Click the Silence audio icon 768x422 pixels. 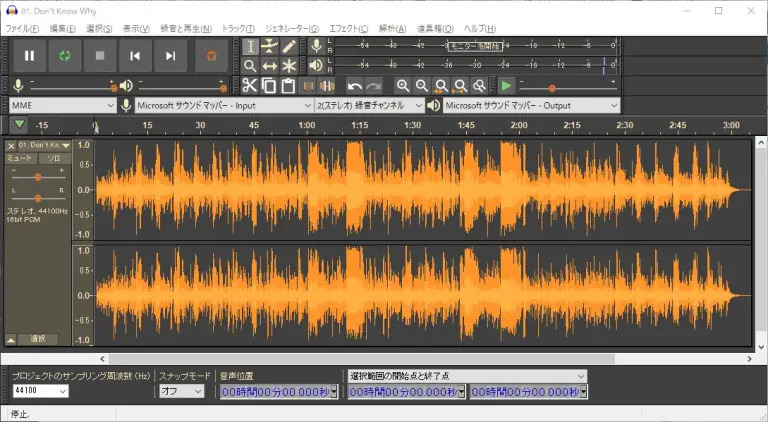[x=327, y=86]
